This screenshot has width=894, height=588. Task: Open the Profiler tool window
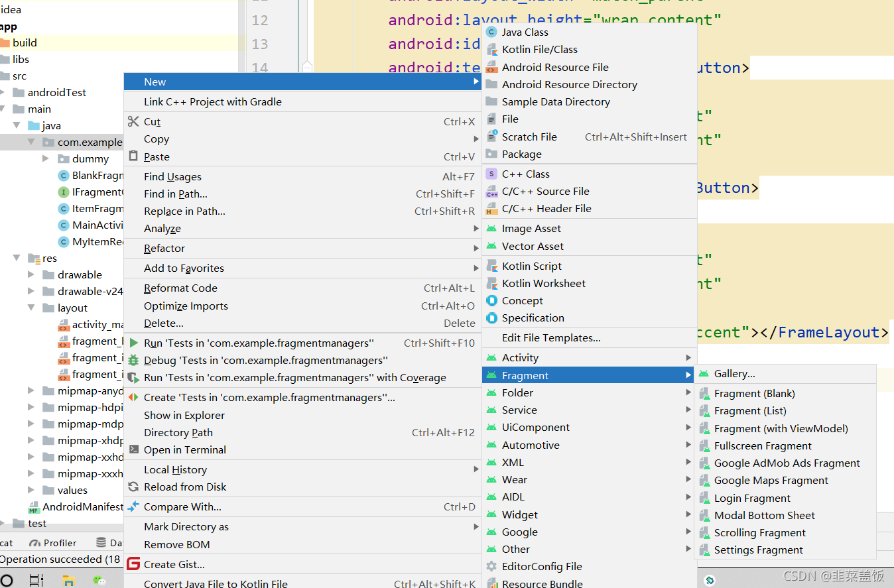[x=53, y=543]
